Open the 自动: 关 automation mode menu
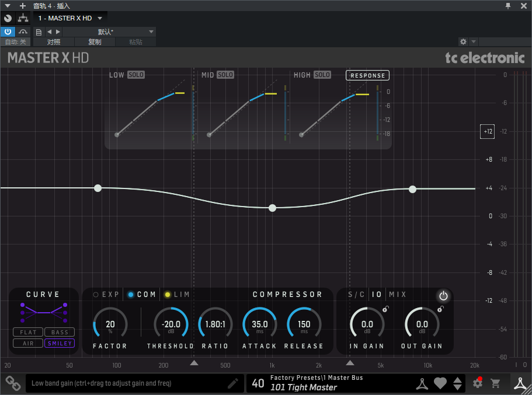This screenshot has height=395, width=532. 15,41
